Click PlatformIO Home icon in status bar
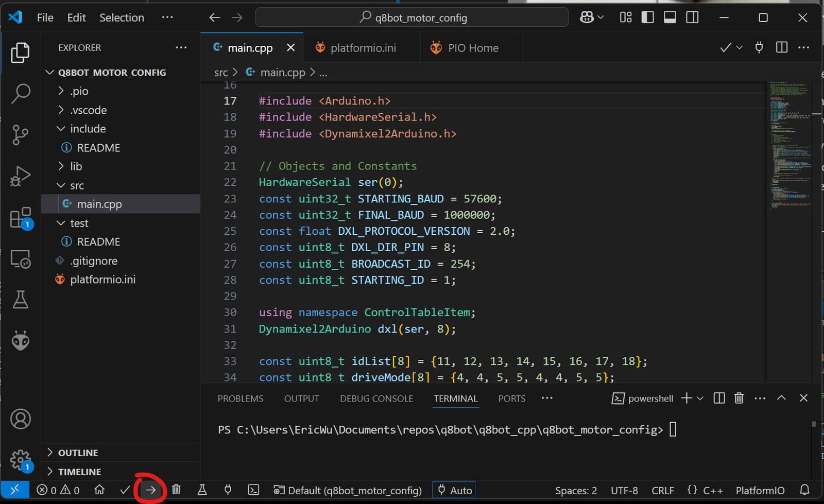This screenshot has width=824, height=504. coord(99,490)
